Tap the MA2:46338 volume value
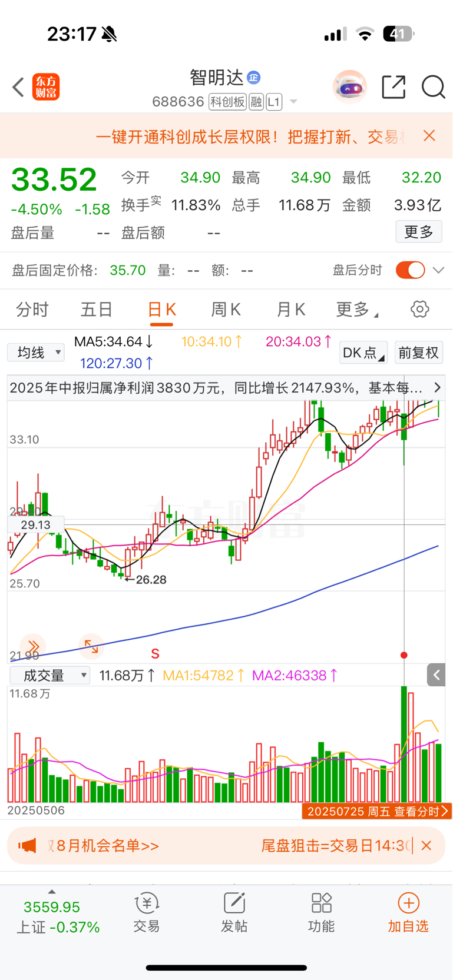Image resolution: width=453 pixels, height=980 pixels. 295,675
